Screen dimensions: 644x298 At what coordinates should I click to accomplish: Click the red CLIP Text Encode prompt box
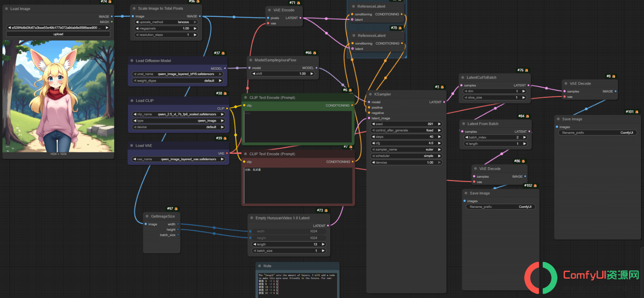[x=298, y=185]
